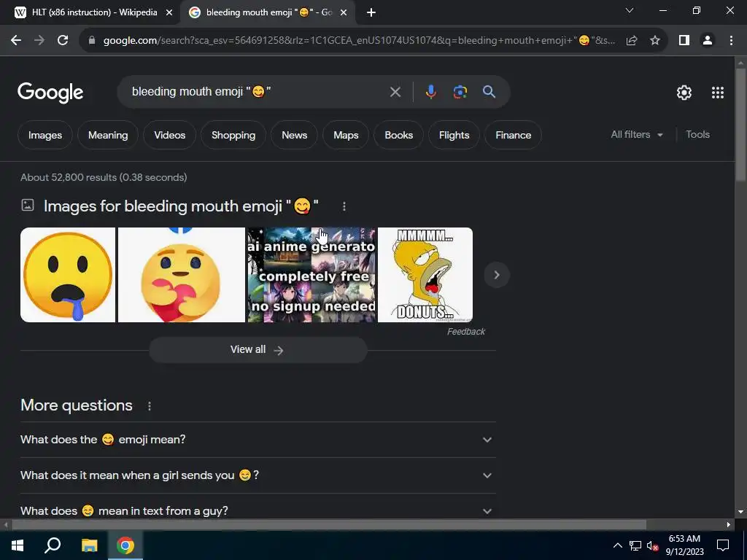Open options for More questions

[149, 405]
